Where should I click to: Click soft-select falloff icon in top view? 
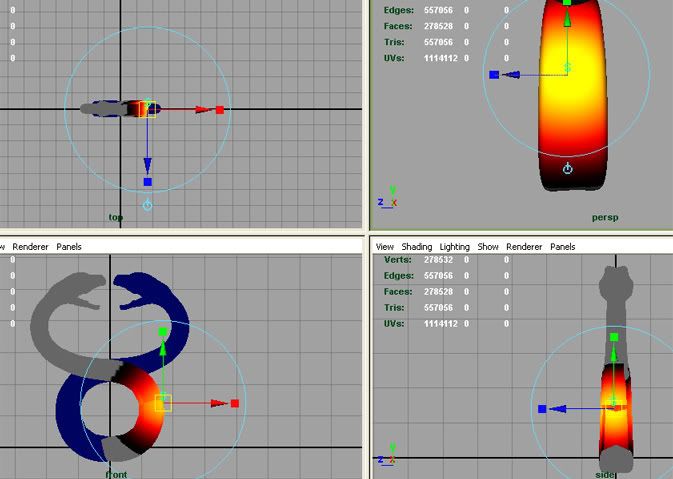point(148,205)
